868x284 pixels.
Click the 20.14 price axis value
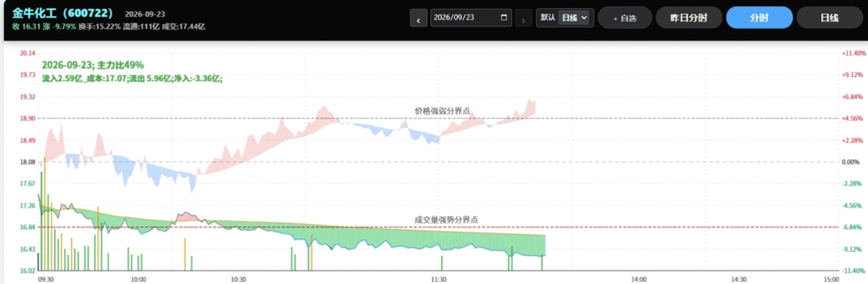click(27, 53)
